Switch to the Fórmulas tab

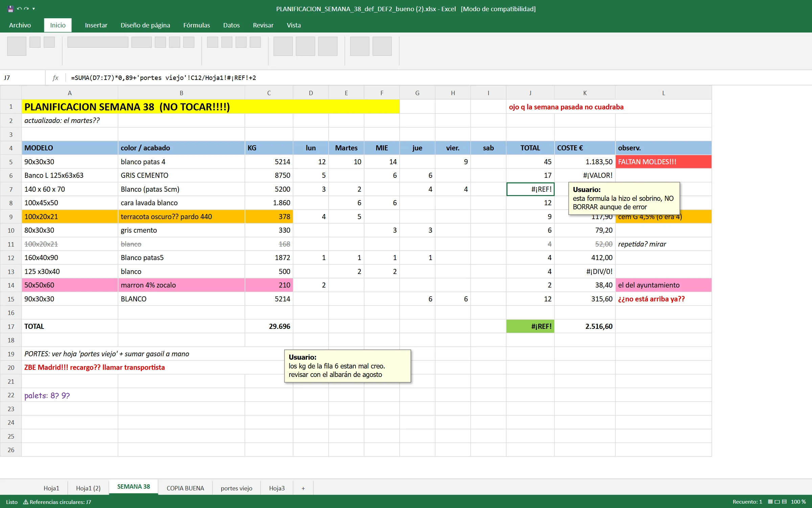point(197,25)
